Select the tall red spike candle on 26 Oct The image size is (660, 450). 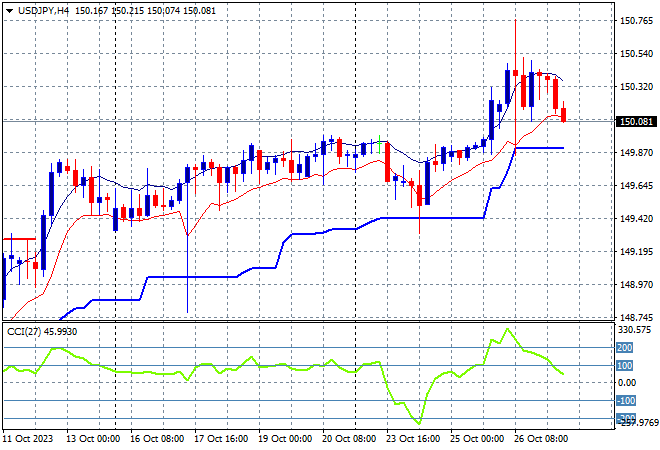point(515,86)
